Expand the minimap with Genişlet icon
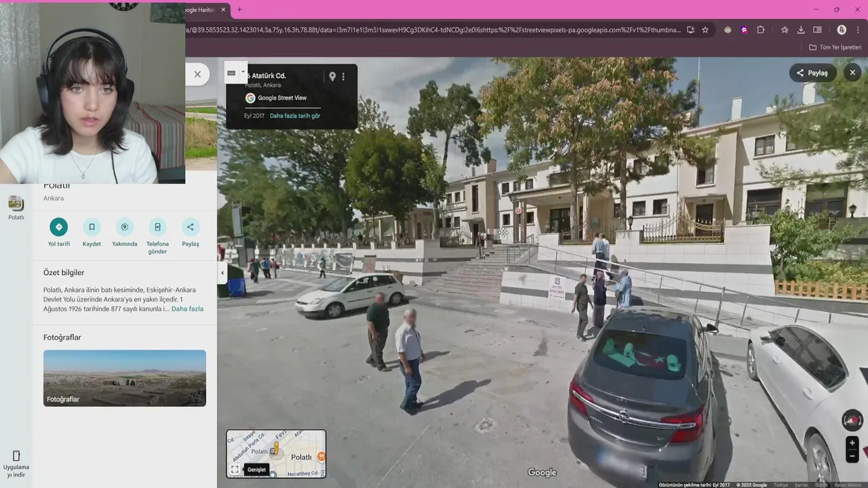 click(235, 469)
